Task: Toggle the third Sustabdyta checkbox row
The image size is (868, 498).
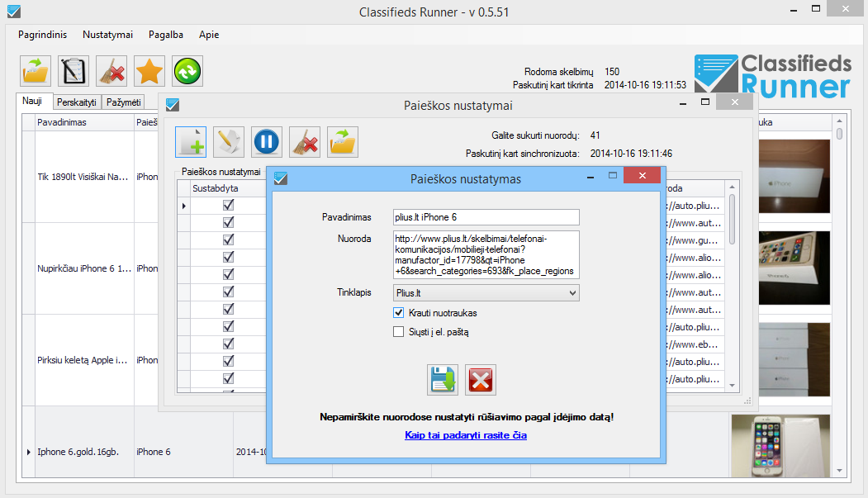Action: click(x=228, y=240)
